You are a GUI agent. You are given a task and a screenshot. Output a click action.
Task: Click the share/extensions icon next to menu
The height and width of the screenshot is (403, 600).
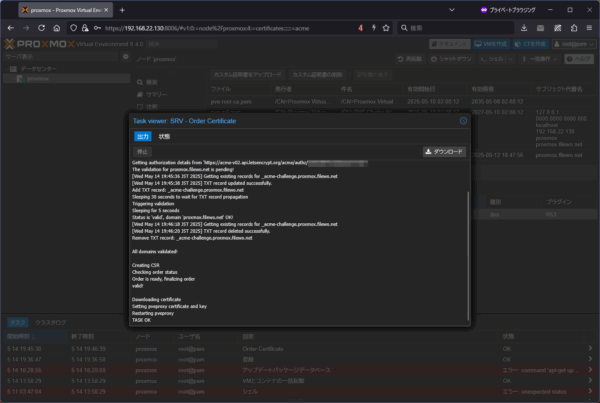[574, 28]
